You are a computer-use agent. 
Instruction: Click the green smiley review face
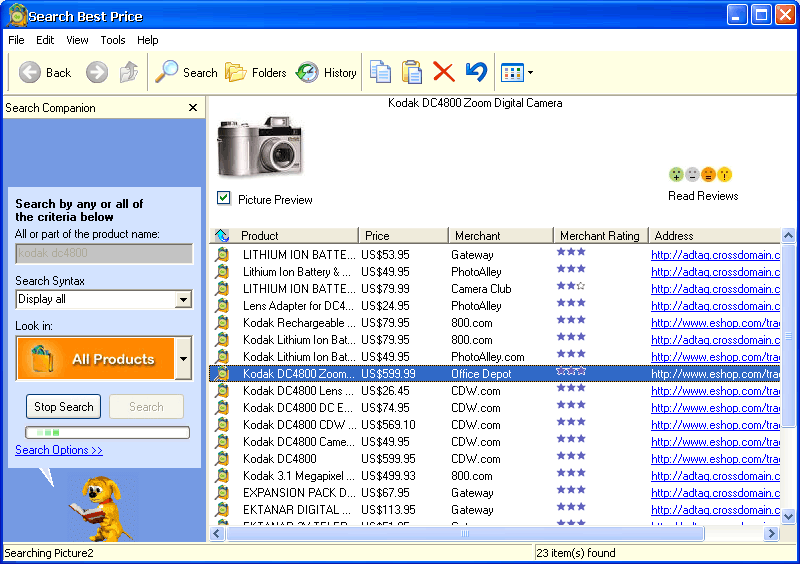(676, 175)
